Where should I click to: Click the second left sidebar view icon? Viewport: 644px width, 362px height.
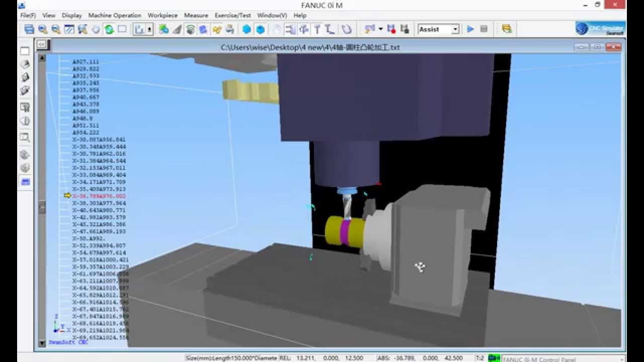pos(25,64)
